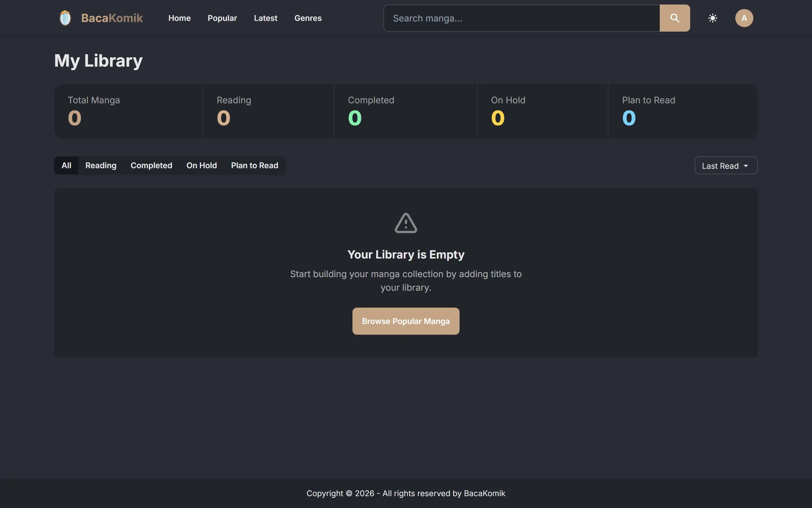Click the Plan to Read blue count

coord(629,118)
